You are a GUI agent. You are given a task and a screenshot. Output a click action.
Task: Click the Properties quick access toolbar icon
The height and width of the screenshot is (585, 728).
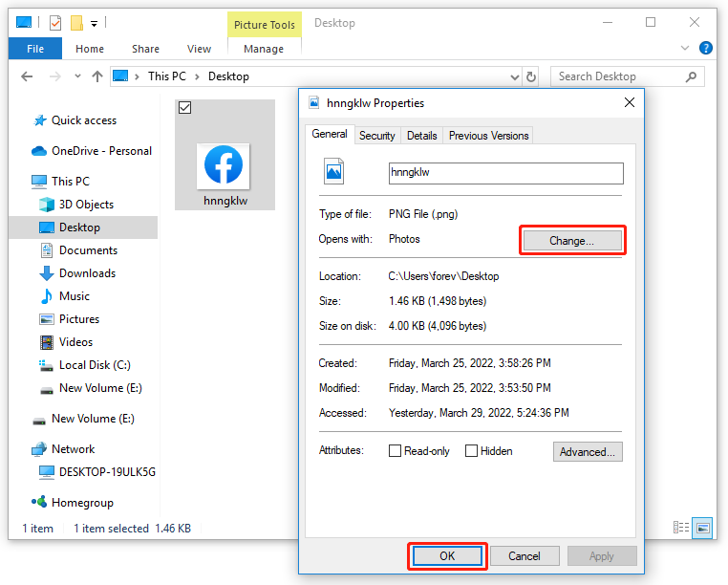tap(55, 22)
